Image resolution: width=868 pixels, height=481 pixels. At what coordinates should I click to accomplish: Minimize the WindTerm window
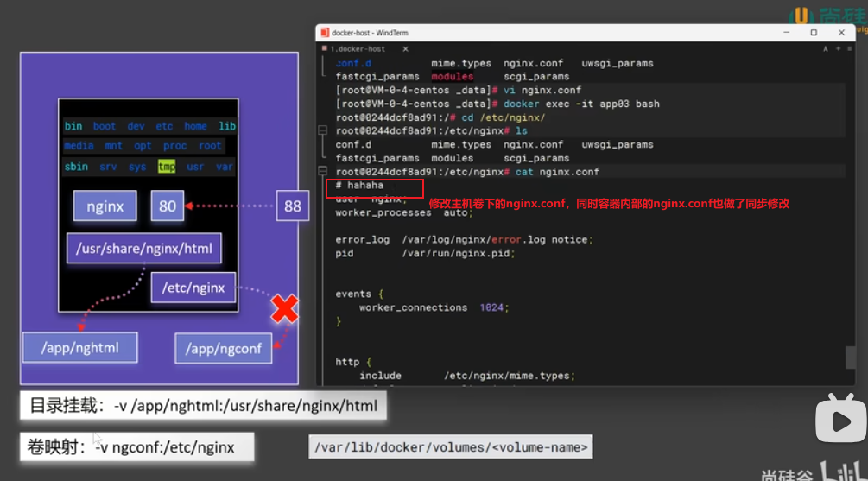(x=786, y=33)
